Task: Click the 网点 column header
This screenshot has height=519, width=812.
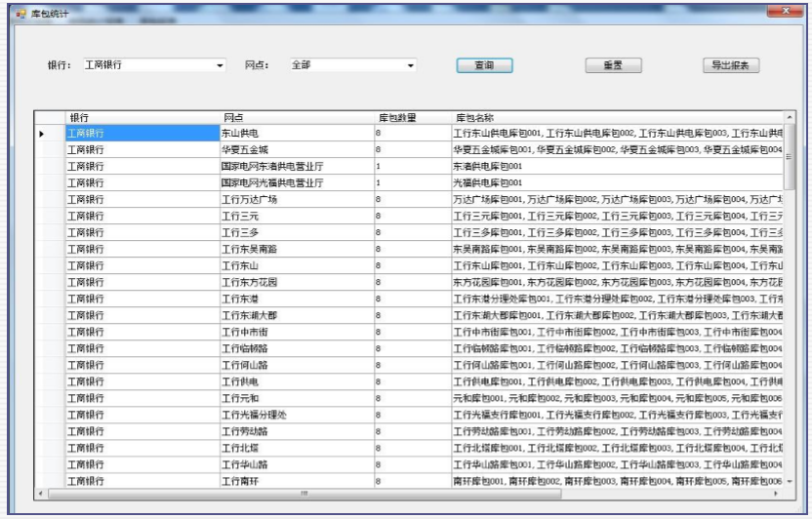Action: [x=298, y=117]
